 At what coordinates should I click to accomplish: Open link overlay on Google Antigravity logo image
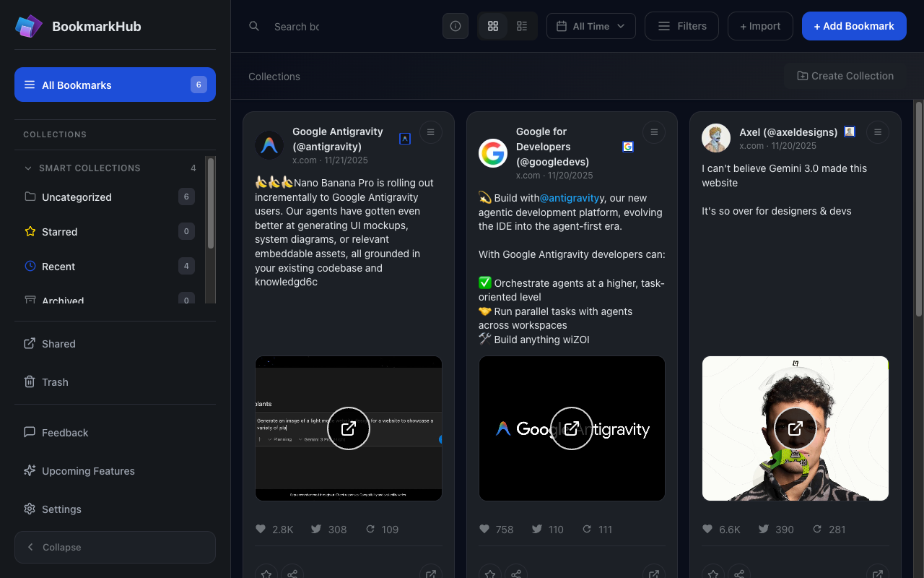coord(572,428)
